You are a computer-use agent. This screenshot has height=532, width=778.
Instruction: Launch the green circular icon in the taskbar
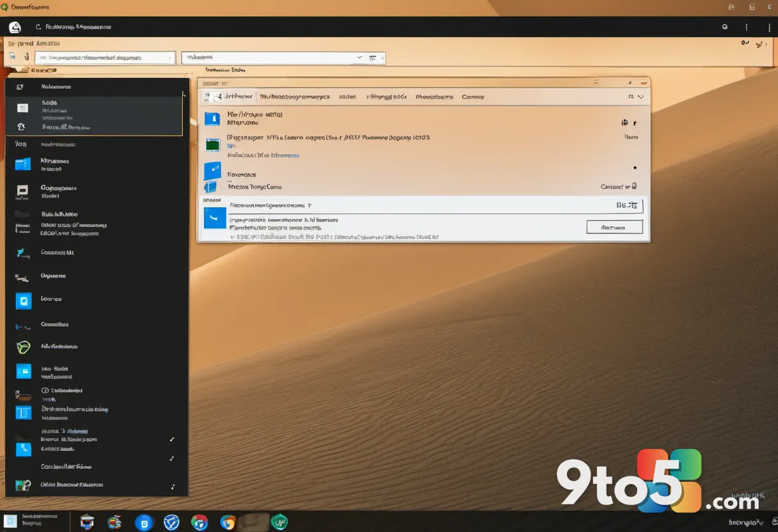[x=279, y=522]
